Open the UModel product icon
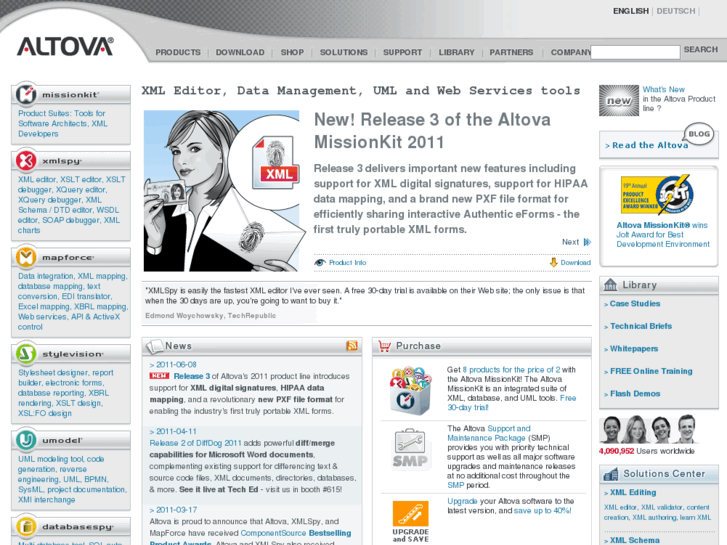 coord(26,440)
